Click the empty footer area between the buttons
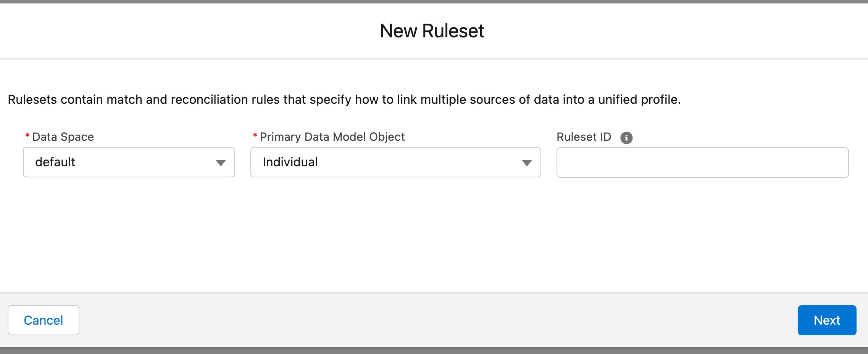 click(438, 320)
